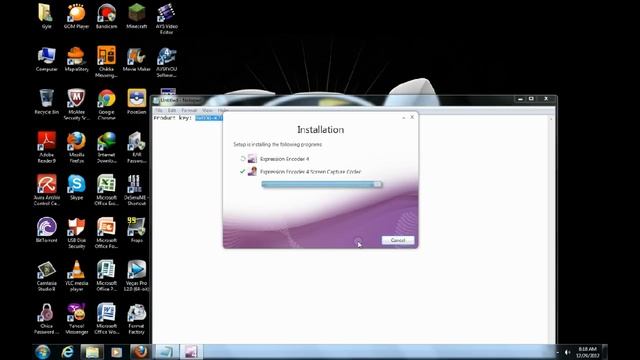Switch to Notepad taskbar button
Screen dimensions: 640x360
(166, 352)
